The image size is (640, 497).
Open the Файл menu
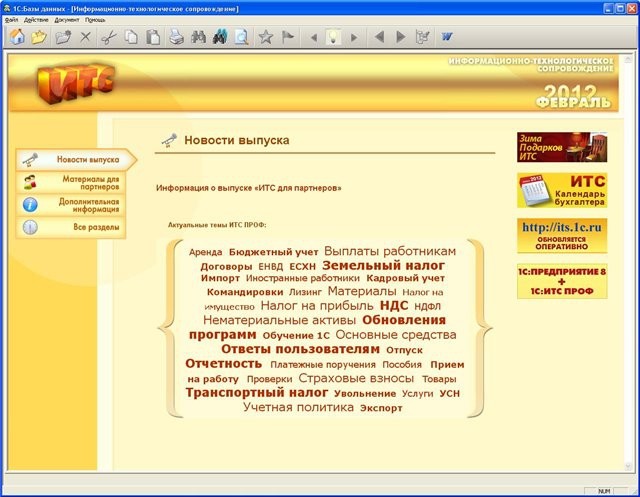[11, 20]
